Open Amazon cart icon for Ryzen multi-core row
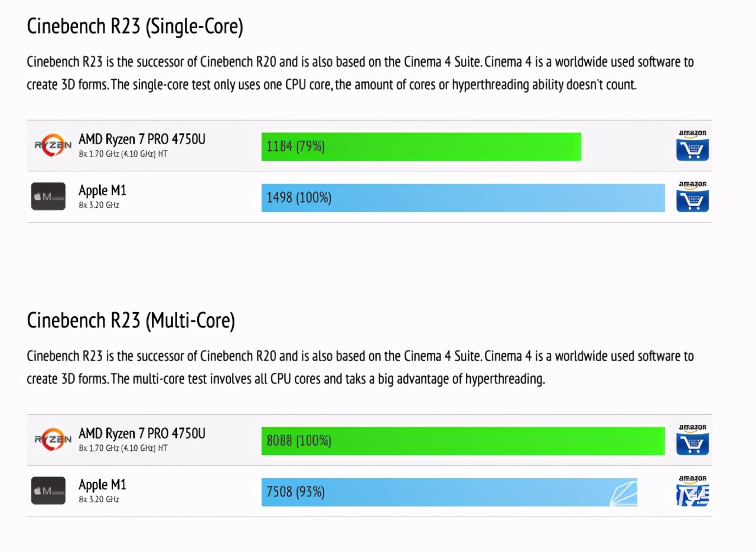Viewport: 756px width, 552px height. [x=692, y=440]
